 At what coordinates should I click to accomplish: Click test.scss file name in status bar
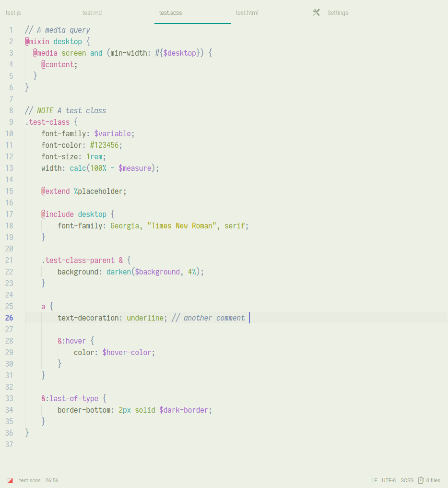pos(30,480)
